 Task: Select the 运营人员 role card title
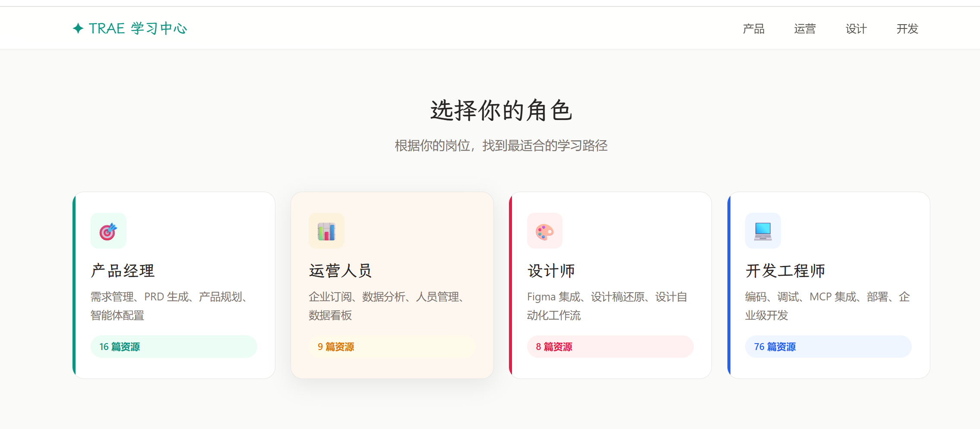(x=340, y=271)
